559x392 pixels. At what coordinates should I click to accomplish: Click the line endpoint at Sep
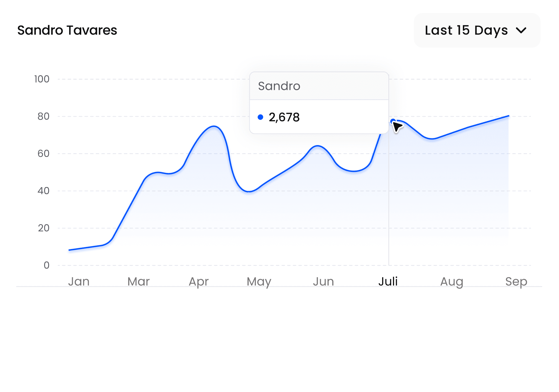click(x=509, y=116)
